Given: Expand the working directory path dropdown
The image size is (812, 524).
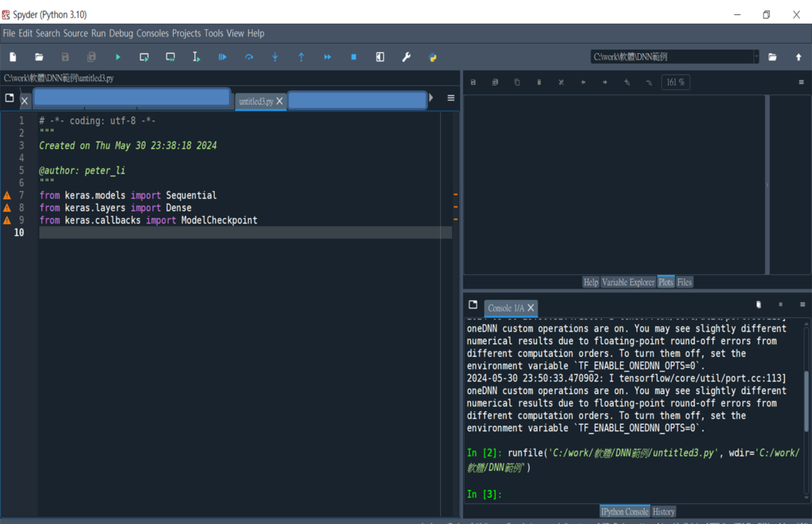Looking at the screenshot, I should 755,57.
